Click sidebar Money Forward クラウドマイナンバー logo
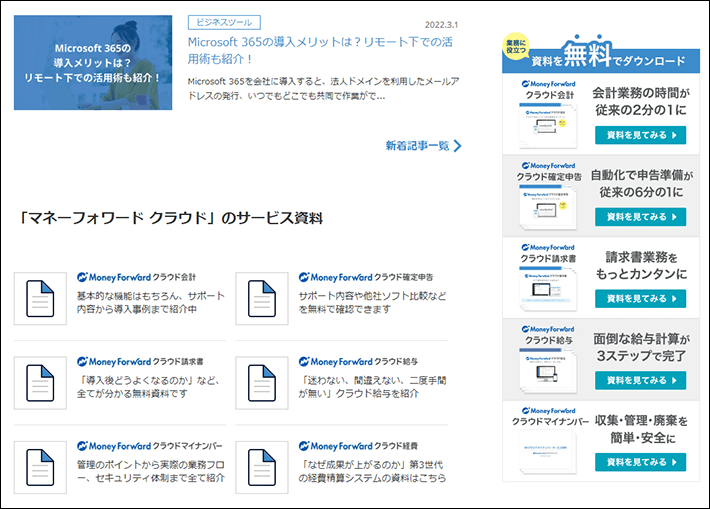710x509 pixels. 550,416
